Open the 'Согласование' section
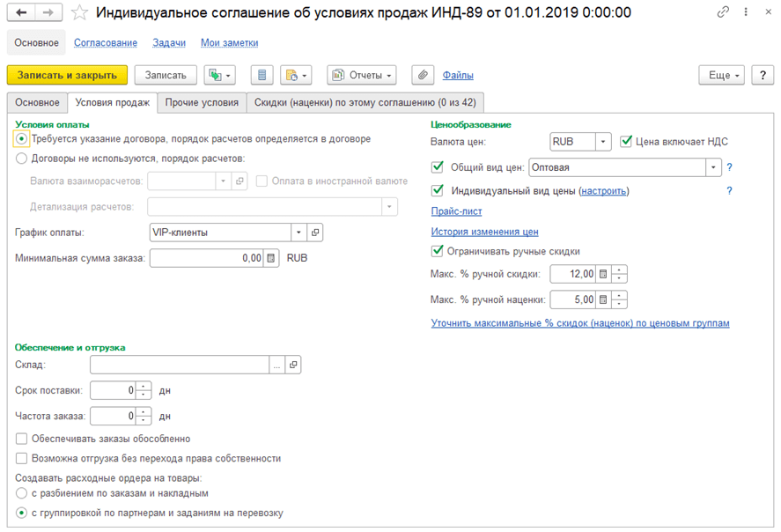 (106, 42)
